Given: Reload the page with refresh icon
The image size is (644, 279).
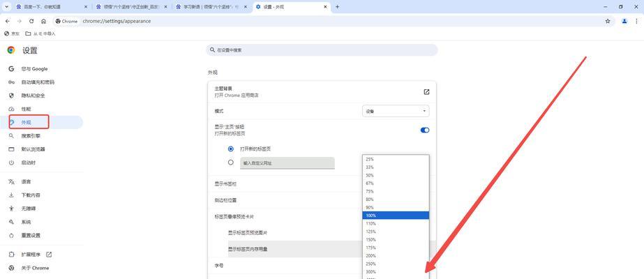Looking at the screenshot, I should click(31, 21).
